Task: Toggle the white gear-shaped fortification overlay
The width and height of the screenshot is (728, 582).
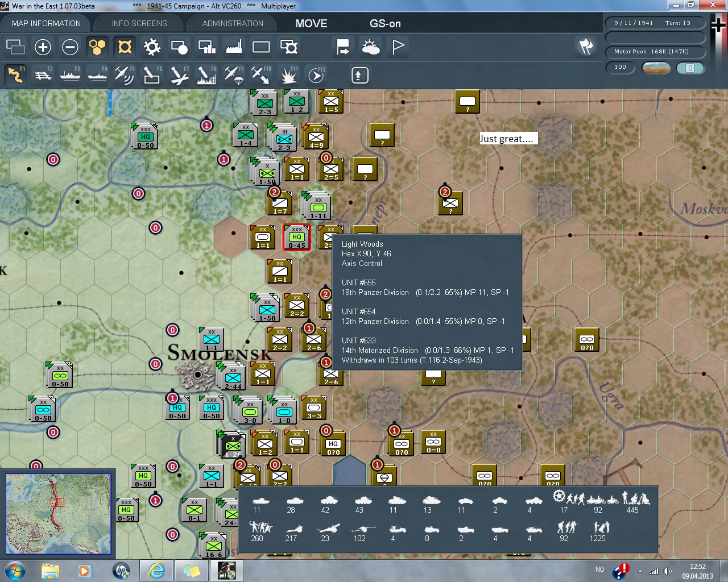Action: [x=152, y=47]
